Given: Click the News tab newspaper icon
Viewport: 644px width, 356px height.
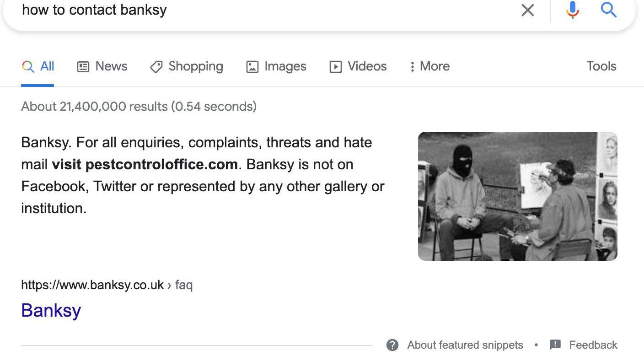Looking at the screenshot, I should click(83, 67).
